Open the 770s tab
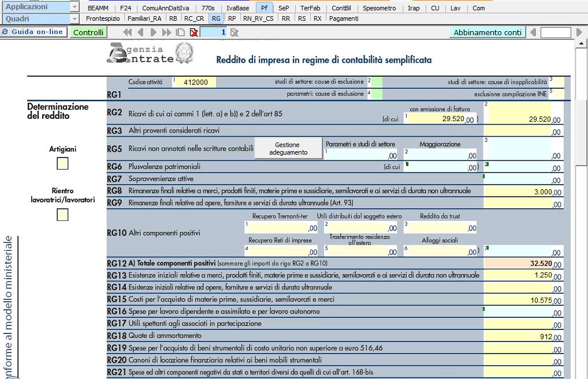 click(x=208, y=8)
